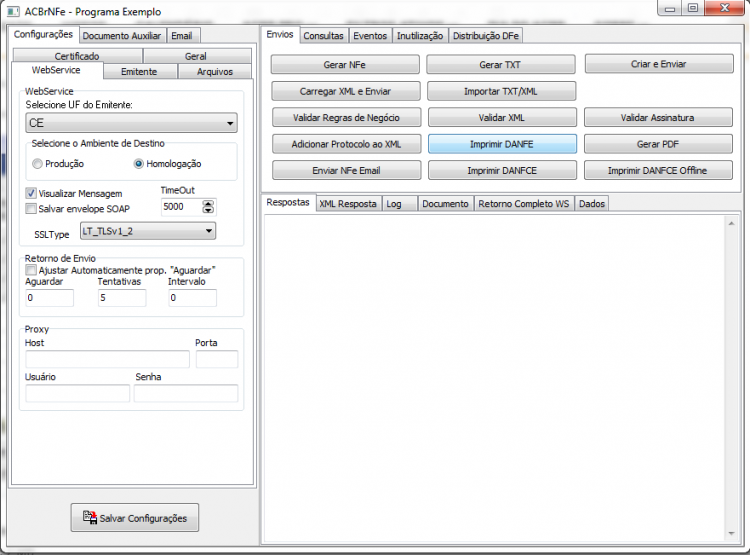
Task: Select the WebService sub-tab
Action: 56,70
